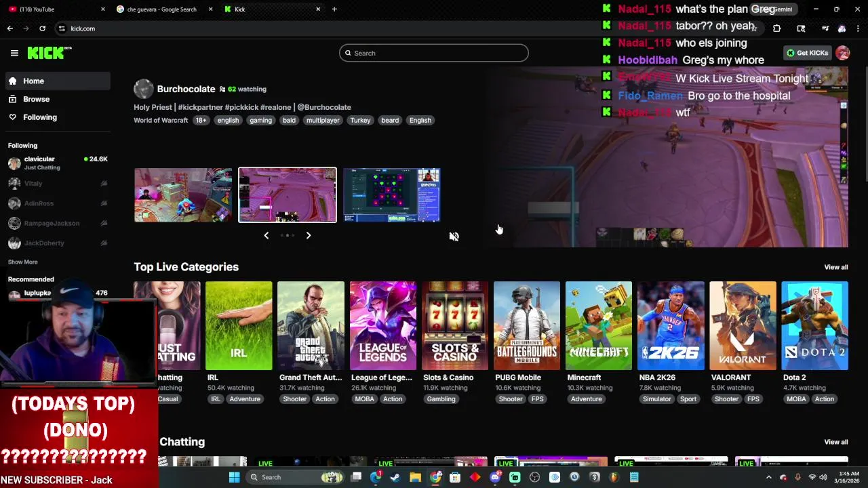
Task: Expand Following list with Show More
Action: pyautogui.click(x=22, y=262)
